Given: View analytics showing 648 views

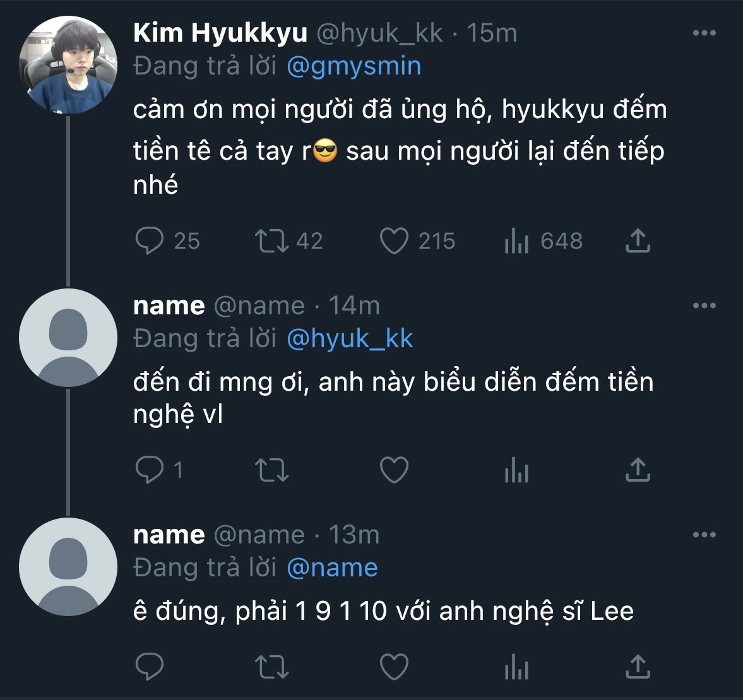Looking at the screenshot, I should coord(516,240).
